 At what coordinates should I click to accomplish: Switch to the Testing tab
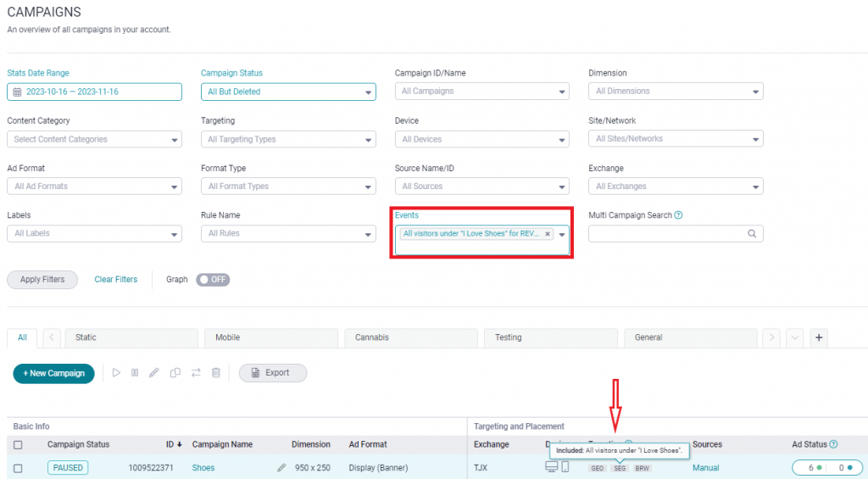tap(551, 337)
